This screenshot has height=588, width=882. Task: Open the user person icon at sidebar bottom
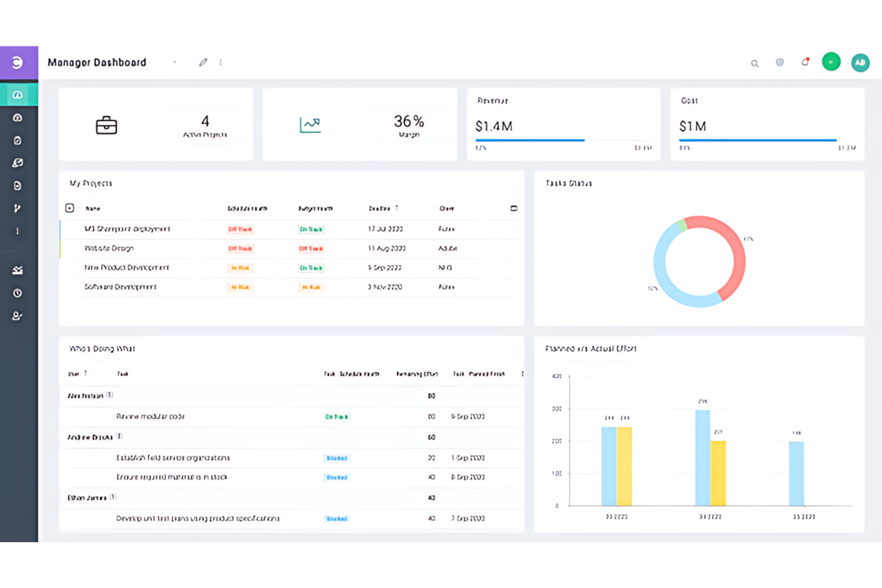(x=17, y=316)
